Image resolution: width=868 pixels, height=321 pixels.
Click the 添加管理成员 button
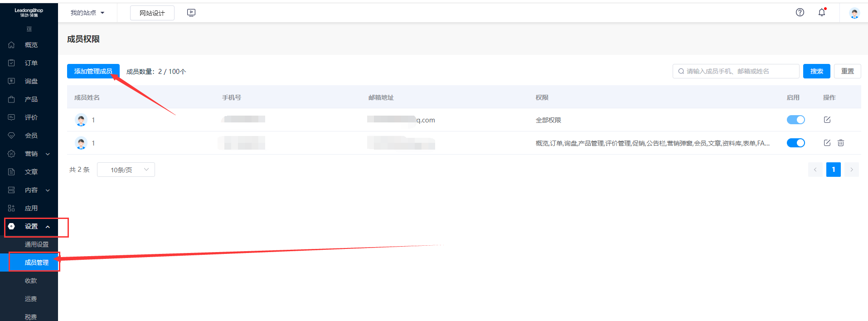93,71
